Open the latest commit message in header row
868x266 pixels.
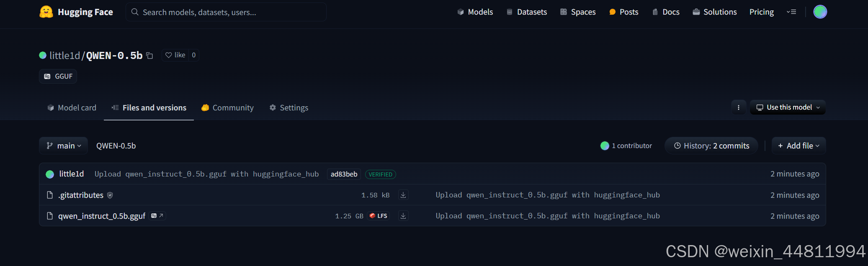click(207, 174)
